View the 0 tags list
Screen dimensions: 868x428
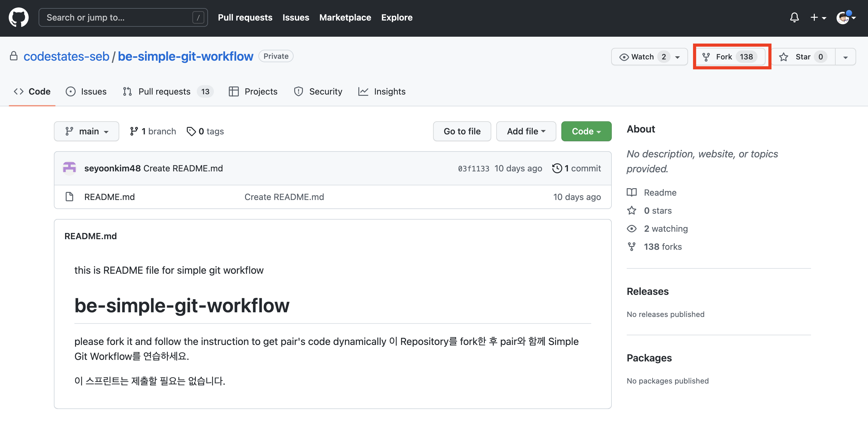(x=205, y=131)
